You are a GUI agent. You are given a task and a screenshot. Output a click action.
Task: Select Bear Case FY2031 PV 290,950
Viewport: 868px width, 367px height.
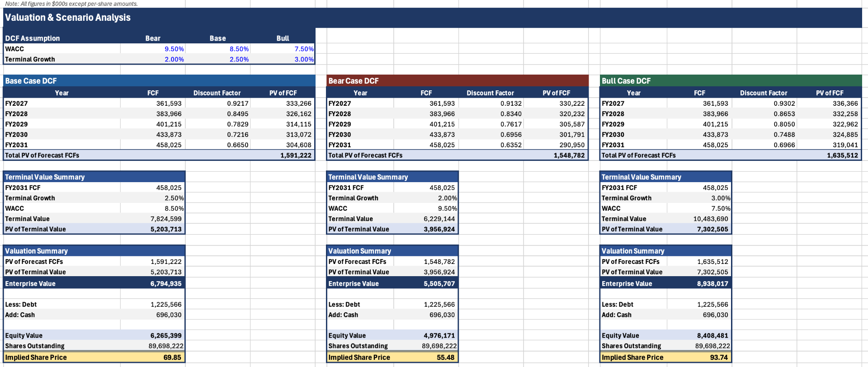click(572, 145)
